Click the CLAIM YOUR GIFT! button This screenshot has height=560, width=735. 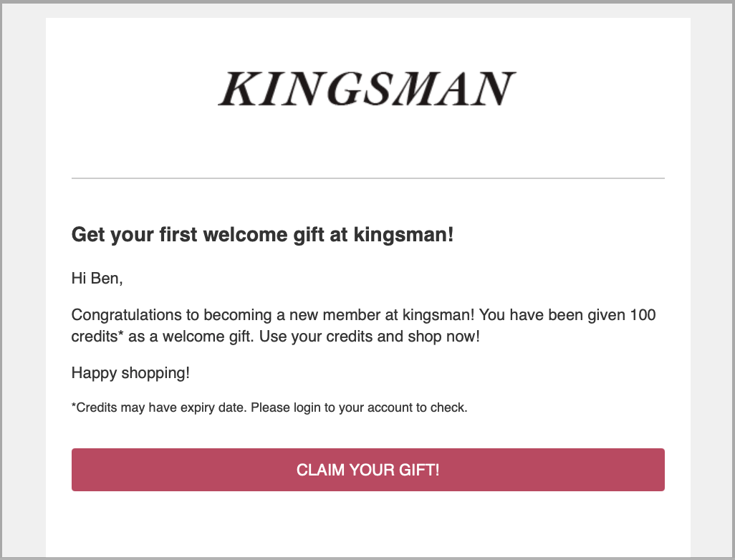[368, 470]
